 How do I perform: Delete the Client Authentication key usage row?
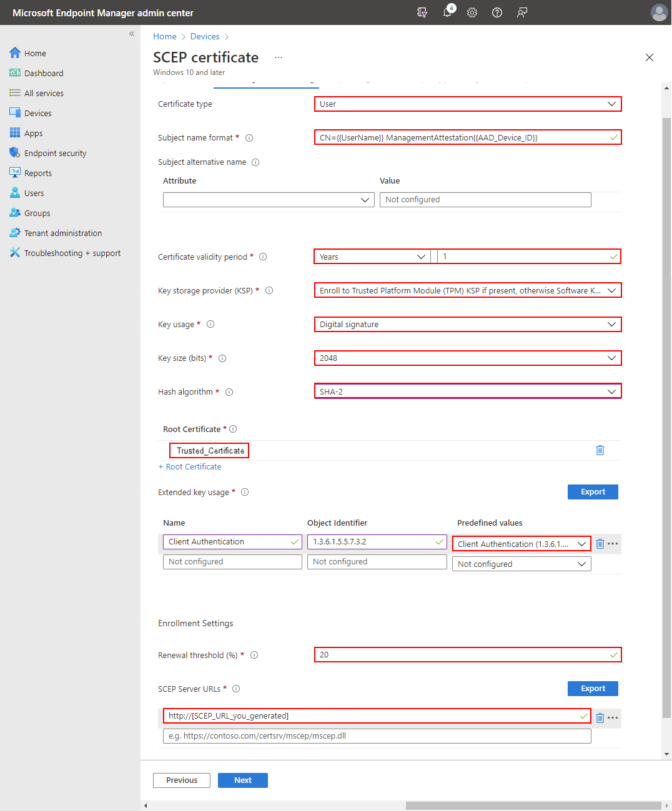pos(600,544)
